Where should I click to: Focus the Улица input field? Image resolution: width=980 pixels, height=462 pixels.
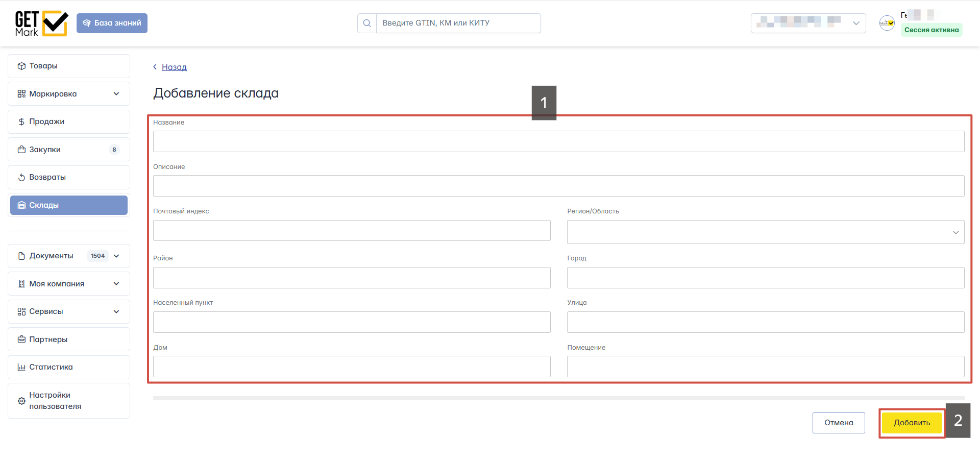click(x=766, y=322)
